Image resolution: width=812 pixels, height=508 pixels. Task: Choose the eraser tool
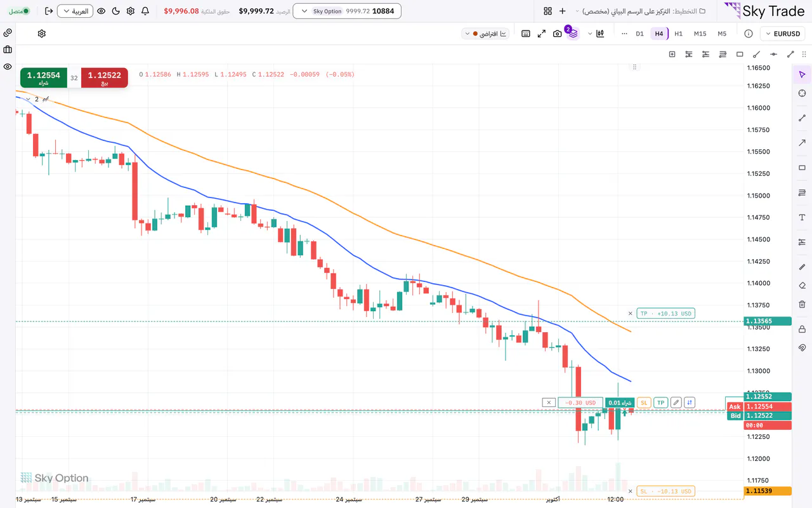802,286
